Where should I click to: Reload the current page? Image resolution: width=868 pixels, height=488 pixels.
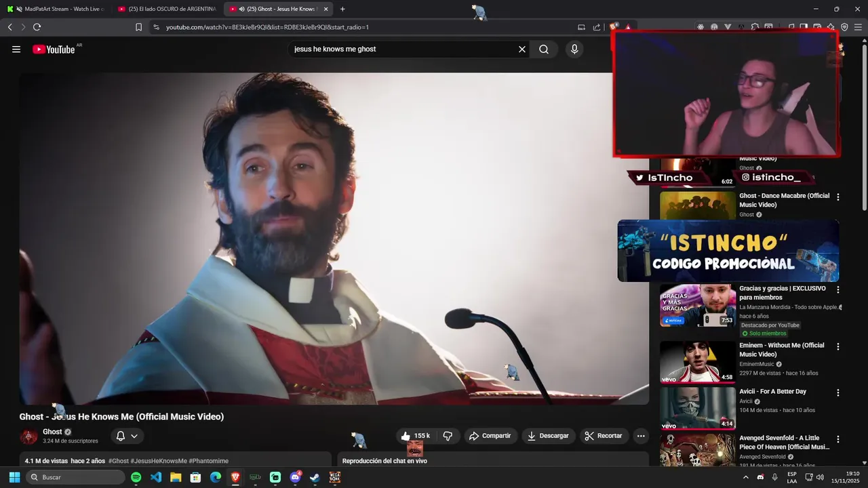click(37, 27)
